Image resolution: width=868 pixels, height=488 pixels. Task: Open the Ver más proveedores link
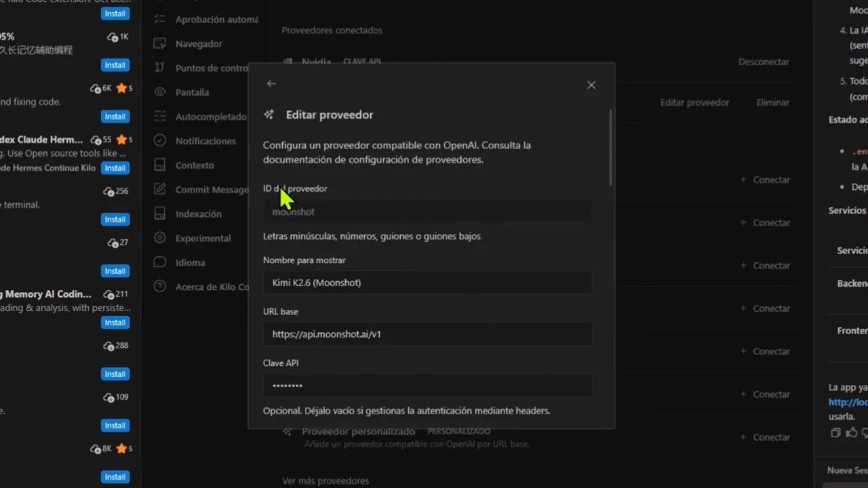(x=325, y=481)
